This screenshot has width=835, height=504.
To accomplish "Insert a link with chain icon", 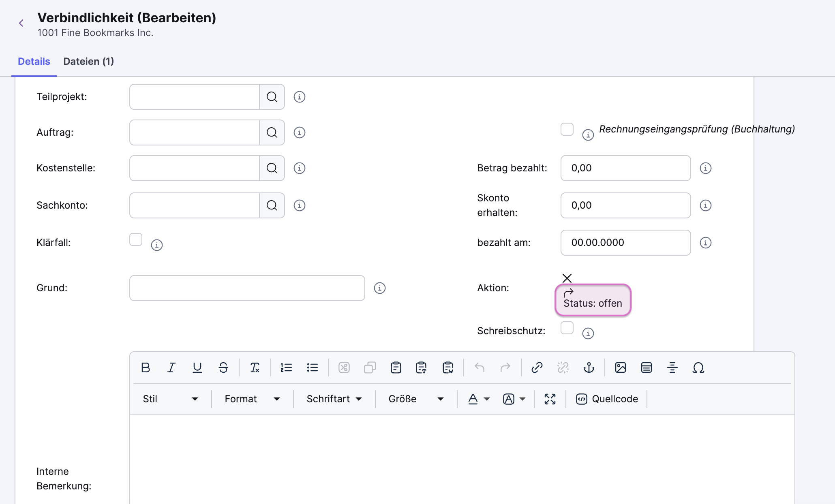I will pyautogui.click(x=537, y=367).
